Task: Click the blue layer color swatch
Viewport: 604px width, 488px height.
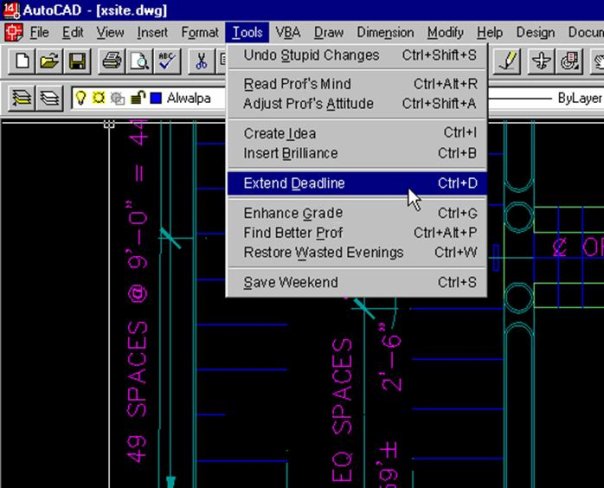Action: click(155, 99)
